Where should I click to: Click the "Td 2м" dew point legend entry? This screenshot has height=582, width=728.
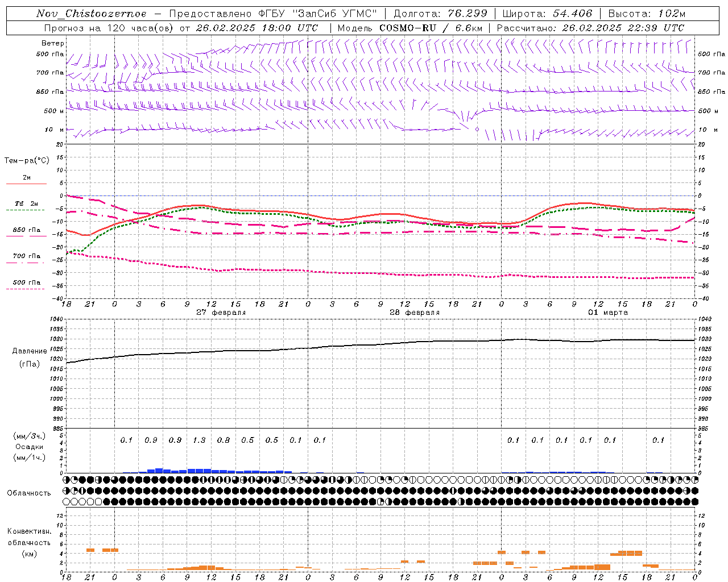pyautogui.click(x=27, y=203)
